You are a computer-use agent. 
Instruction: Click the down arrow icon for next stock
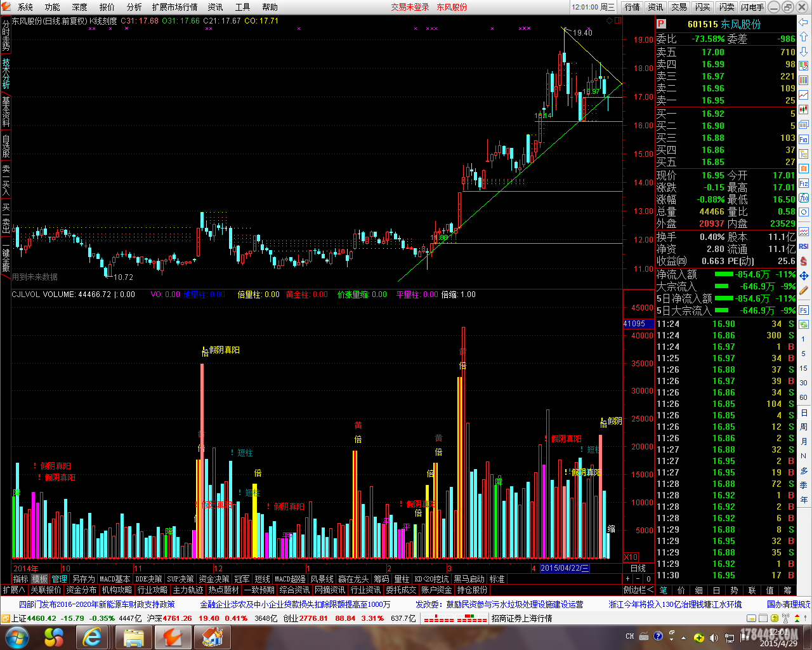click(x=804, y=51)
